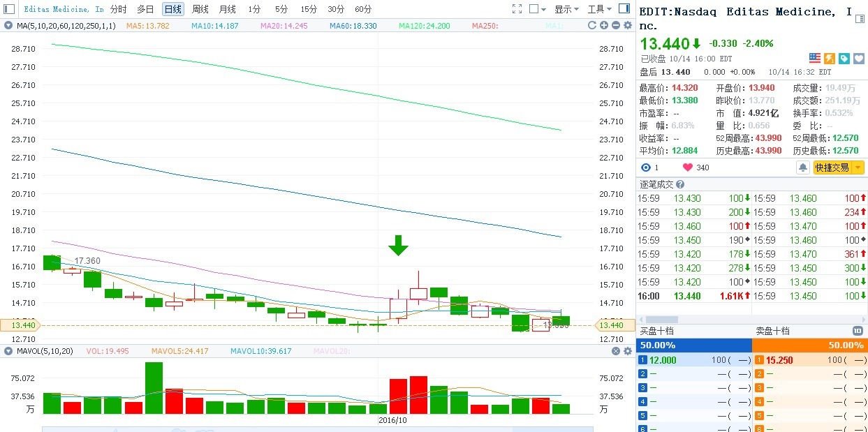Click ask level 2 number badge
868x432 pixels.
tap(760, 374)
